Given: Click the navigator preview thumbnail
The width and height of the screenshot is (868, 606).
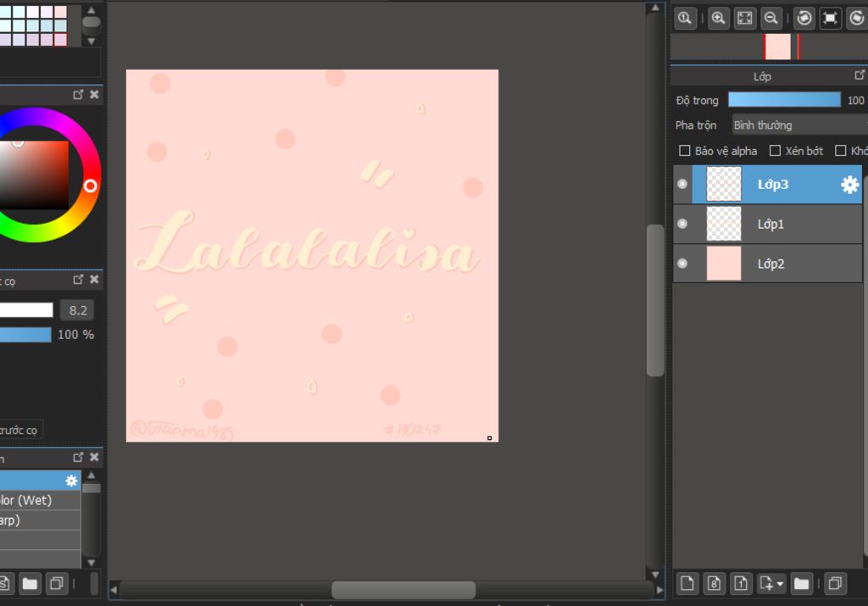Looking at the screenshot, I should click(778, 47).
